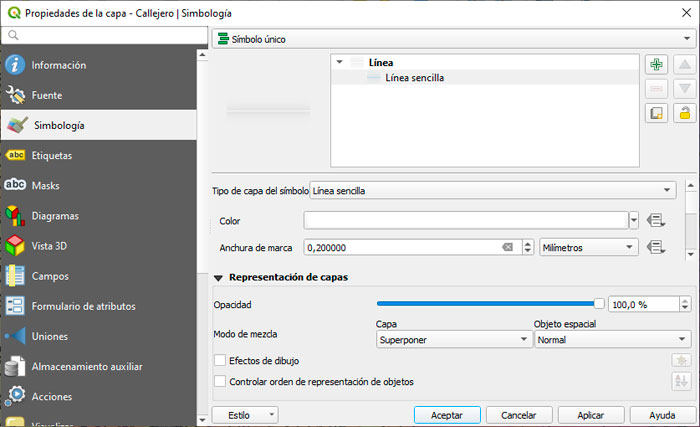Click the Uniones join icon

tap(15, 336)
